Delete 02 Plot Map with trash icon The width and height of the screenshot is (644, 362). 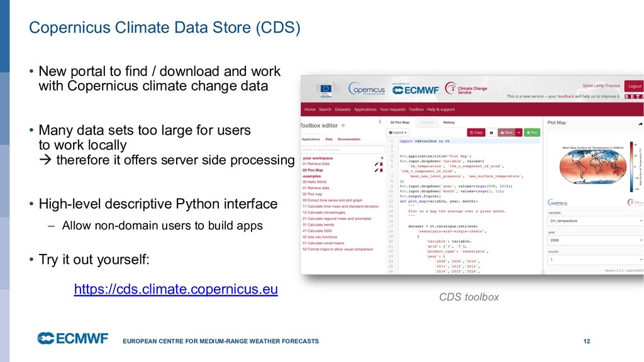(x=381, y=170)
